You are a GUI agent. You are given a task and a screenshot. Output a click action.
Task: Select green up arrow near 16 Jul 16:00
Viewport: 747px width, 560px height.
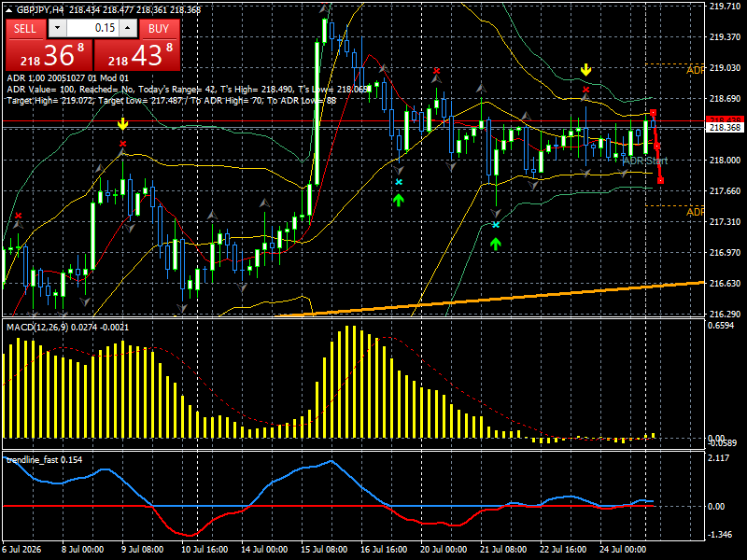pyautogui.click(x=399, y=200)
